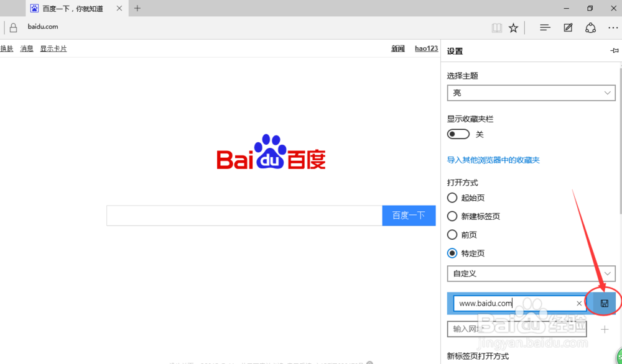Click the 百度一下 search button

click(x=409, y=216)
